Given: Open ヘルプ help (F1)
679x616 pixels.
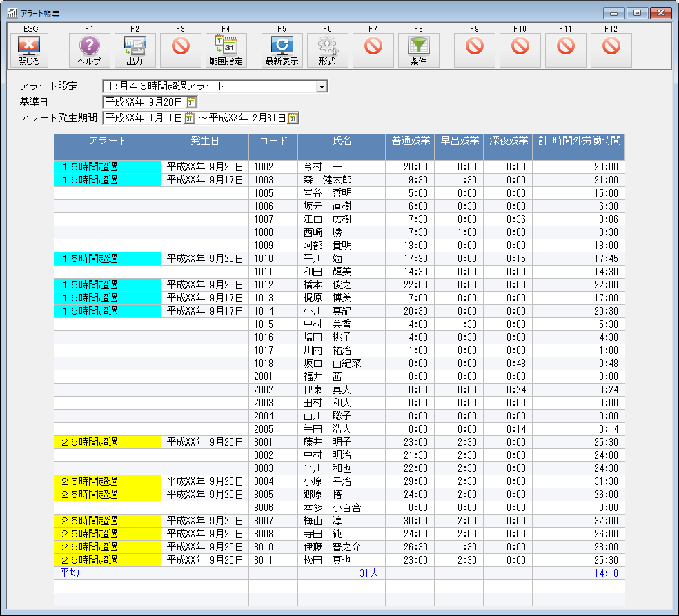Looking at the screenshot, I should (x=89, y=50).
